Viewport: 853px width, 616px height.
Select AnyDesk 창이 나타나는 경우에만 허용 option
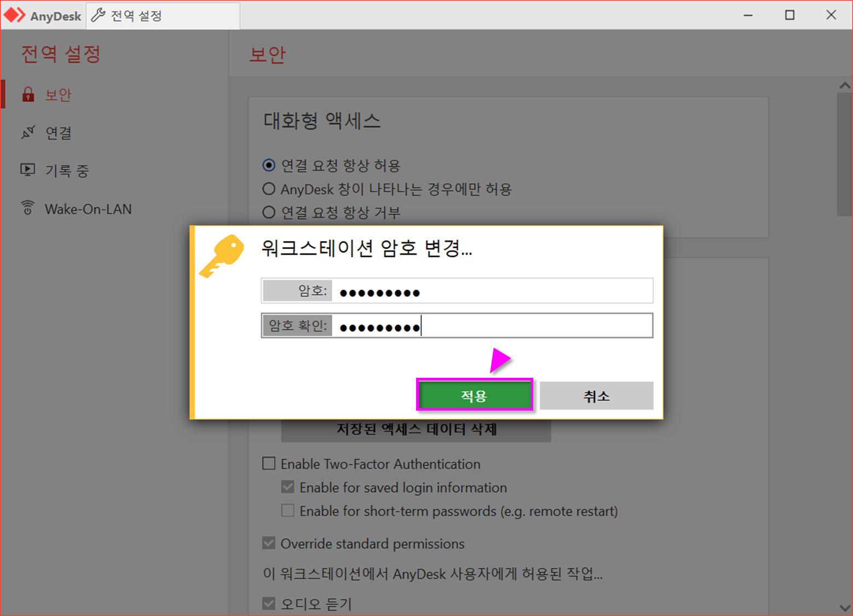(x=268, y=189)
